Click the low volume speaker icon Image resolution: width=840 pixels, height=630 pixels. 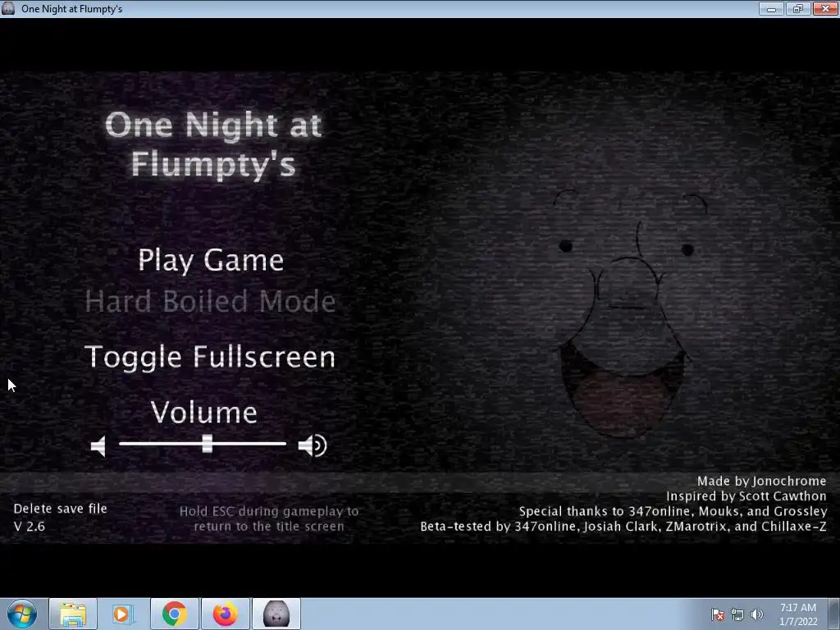[x=98, y=445]
